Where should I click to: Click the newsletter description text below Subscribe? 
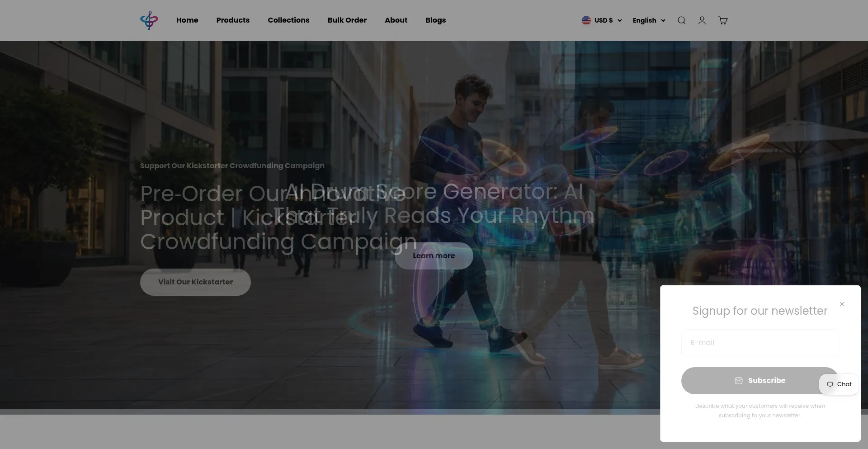[760, 411]
